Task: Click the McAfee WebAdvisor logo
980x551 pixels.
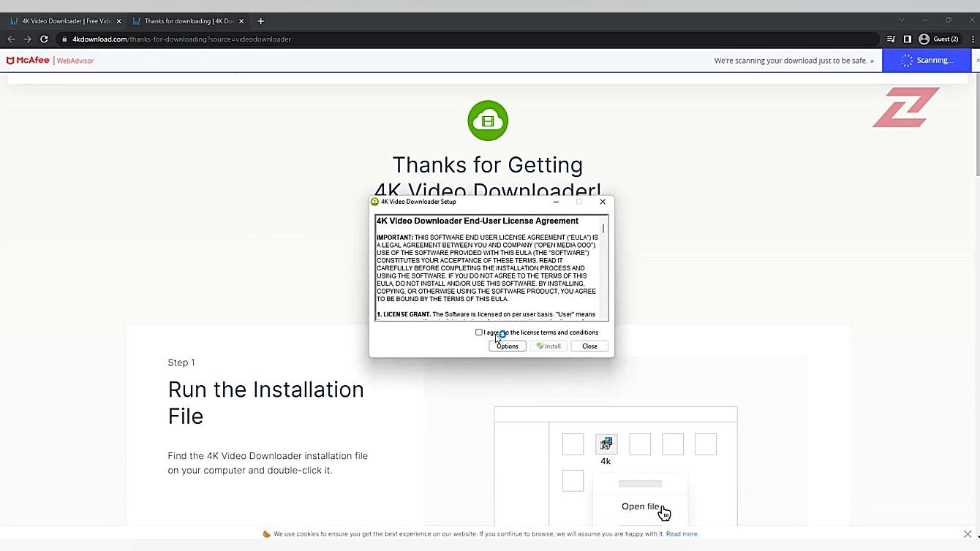Action: click(50, 61)
